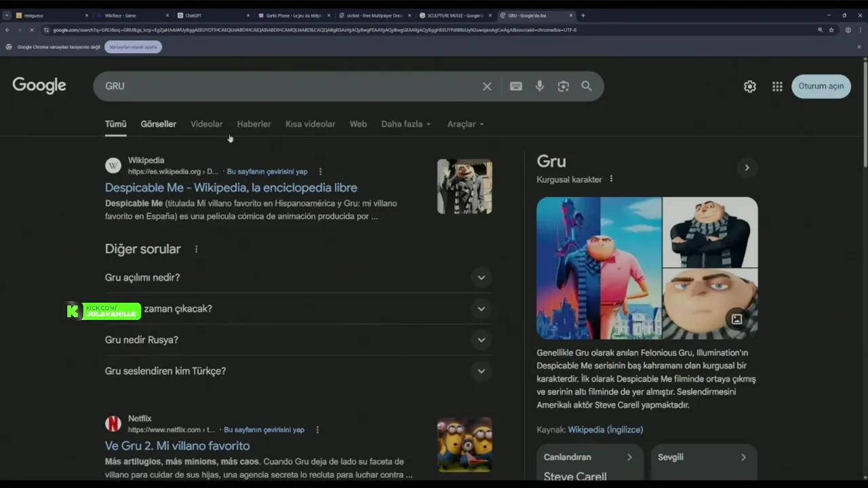This screenshot has height=488, width=868.
Task: Dismiss the default browser infobar
Action: tap(859, 47)
